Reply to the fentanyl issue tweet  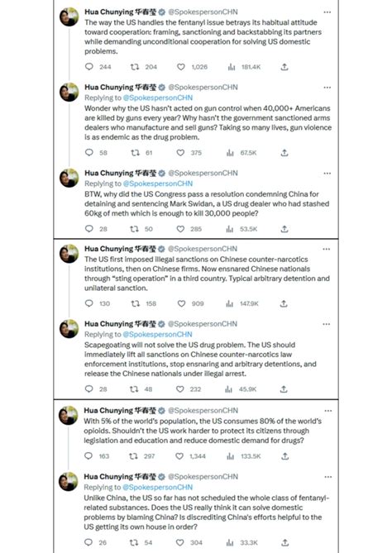tap(89, 67)
